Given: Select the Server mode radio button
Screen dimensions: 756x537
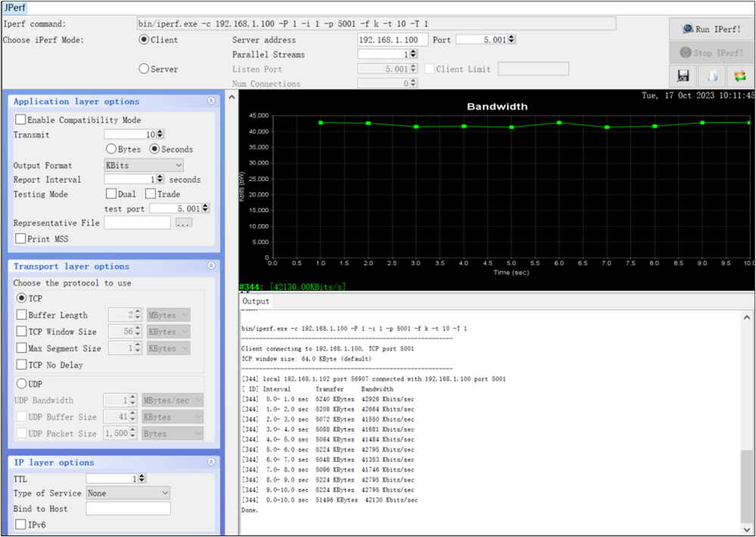Looking at the screenshot, I should [x=143, y=68].
